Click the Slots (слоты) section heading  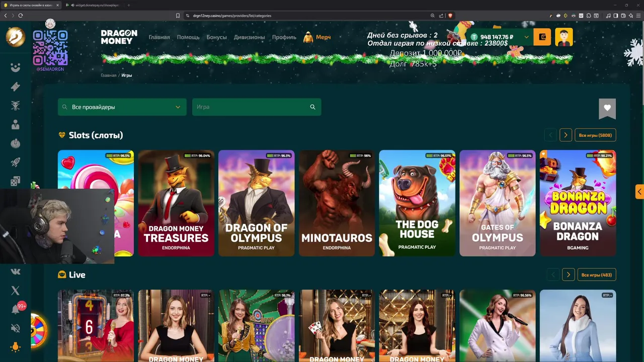click(96, 135)
